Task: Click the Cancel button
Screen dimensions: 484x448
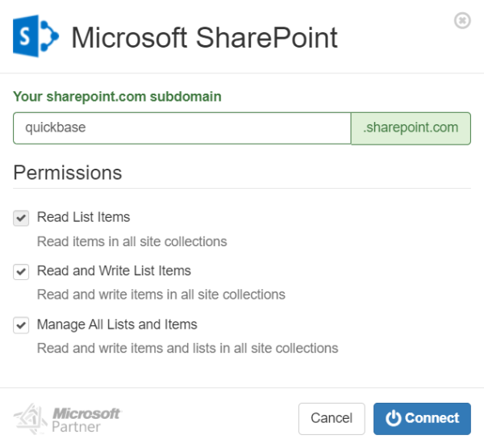Action: click(x=332, y=418)
